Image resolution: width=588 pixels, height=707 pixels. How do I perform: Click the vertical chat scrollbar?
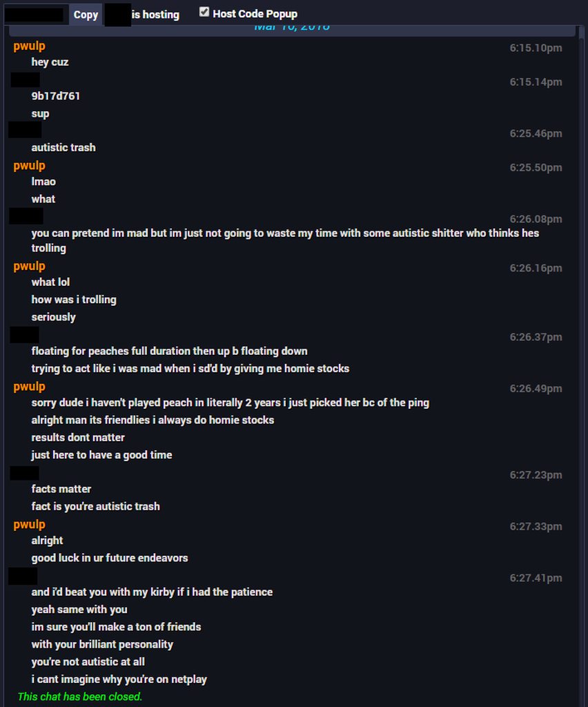coord(582,365)
